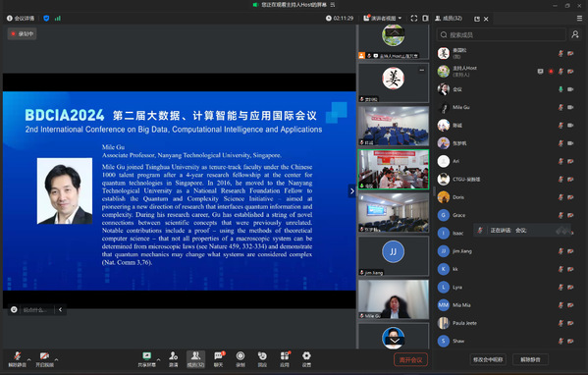
Task: Open the share screen tool
Action: (146, 359)
